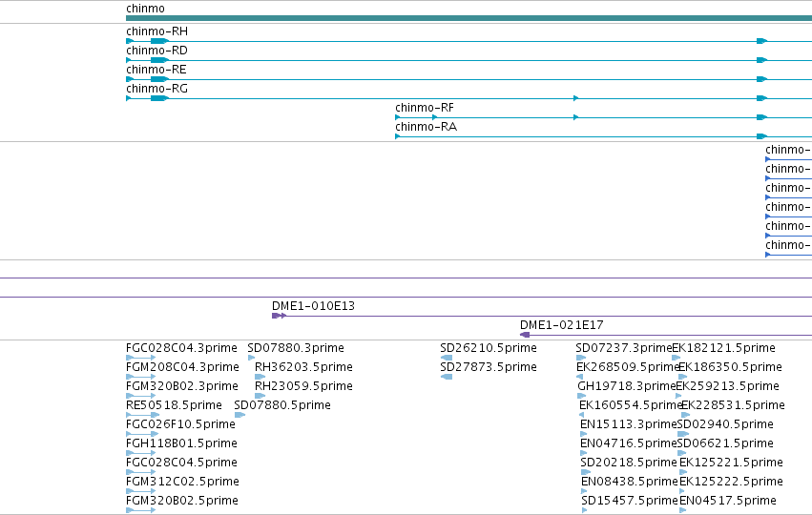Select the FGM312C02.5prime EST label
Screen dimensions: 812x515
183,482
